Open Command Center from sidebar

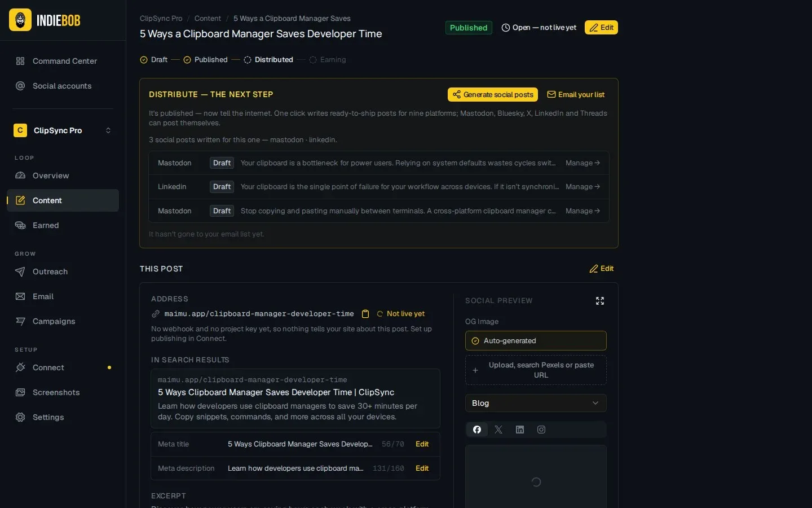[x=63, y=61]
